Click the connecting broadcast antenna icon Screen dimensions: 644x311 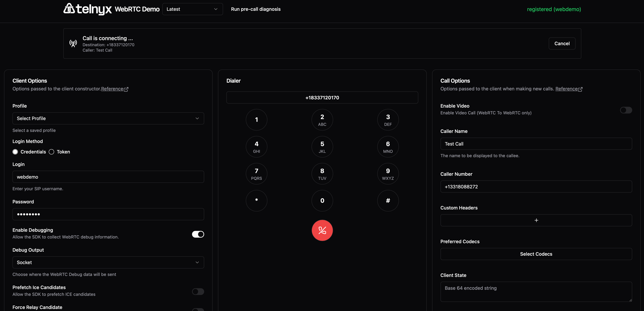click(73, 44)
